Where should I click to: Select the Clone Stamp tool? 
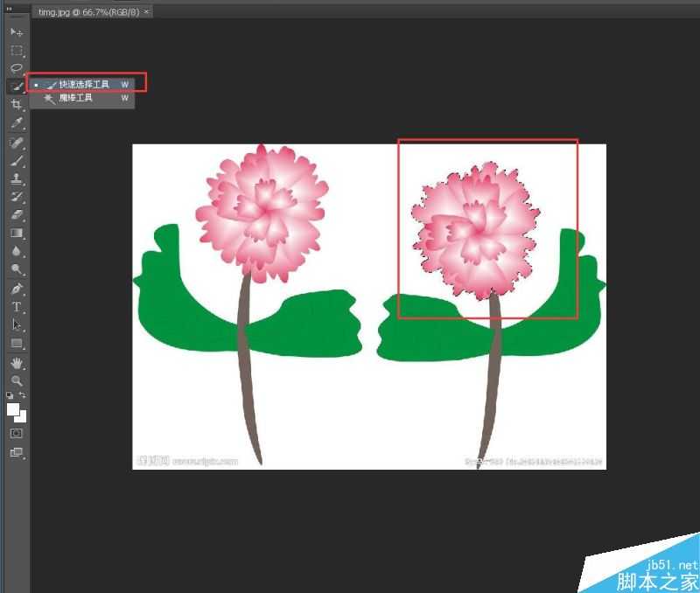(x=16, y=179)
